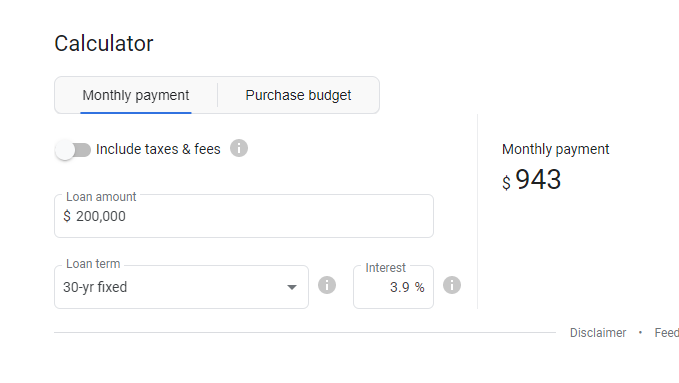Screen dimensions: 679x383
Task: Open the 30-yr fixed loan term selector
Action: pos(181,287)
